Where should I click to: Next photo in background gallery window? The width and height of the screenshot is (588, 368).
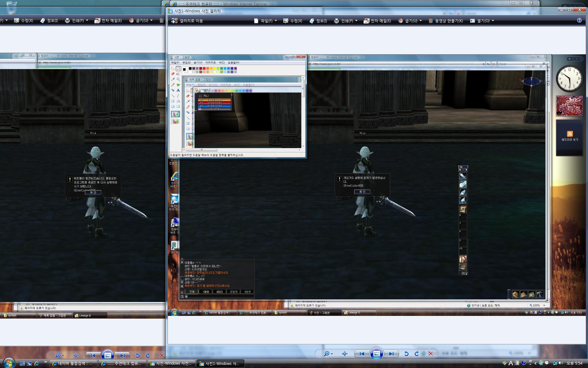tap(123, 355)
